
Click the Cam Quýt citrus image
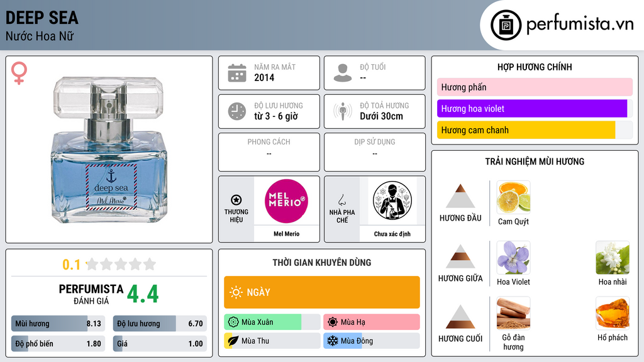[x=513, y=197]
